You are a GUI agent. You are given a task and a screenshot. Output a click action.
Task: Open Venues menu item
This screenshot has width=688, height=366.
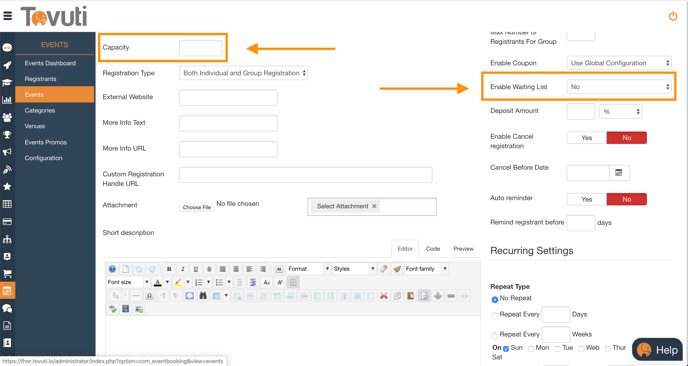[35, 126]
